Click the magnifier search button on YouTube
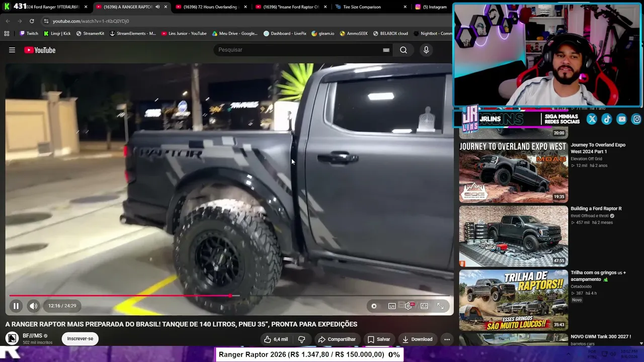 404,50
